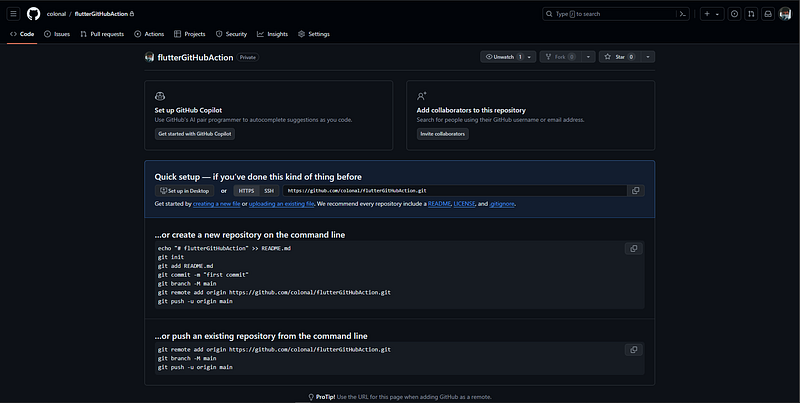Expand the Star lists dropdown arrow
This screenshot has height=403, width=800.
648,57
